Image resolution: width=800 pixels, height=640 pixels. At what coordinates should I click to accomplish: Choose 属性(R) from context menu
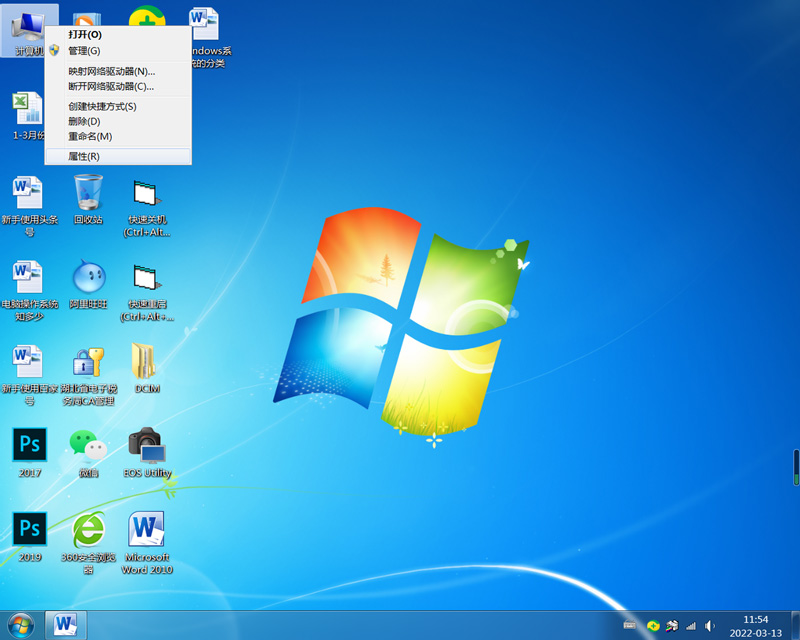(x=118, y=156)
